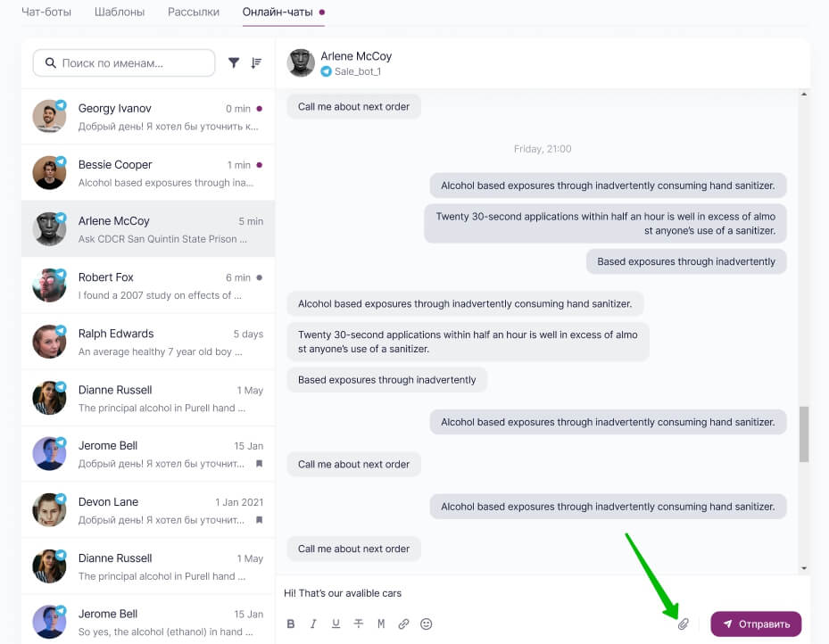Attach a file using the paperclip icon
The height and width of the screenshot is (644, 829).
pyautogui.click(x=683, y=623)
